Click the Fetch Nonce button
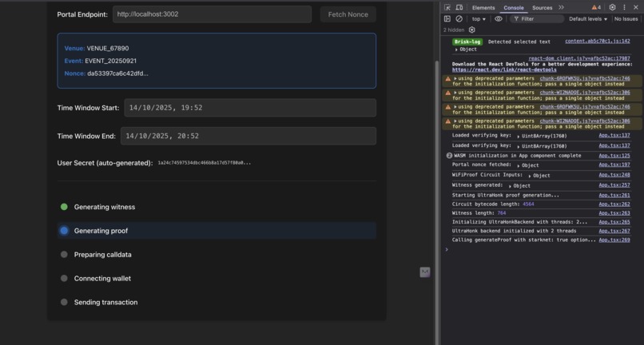Screen dimensions: 644x345 [348, 14]
